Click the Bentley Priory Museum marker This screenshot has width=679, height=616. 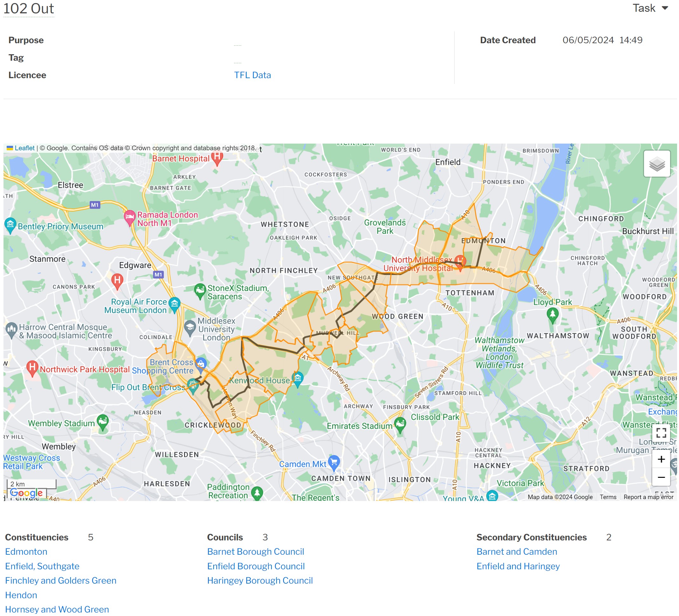(x=10, y=226)
